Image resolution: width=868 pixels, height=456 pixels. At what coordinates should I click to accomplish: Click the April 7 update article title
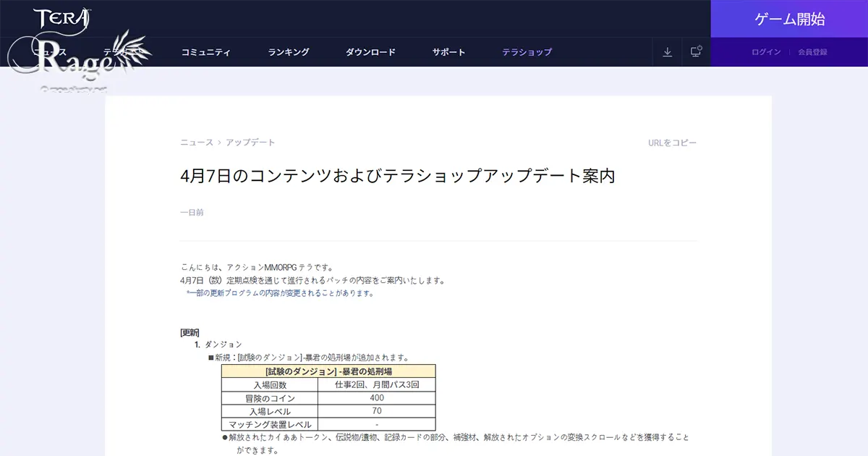pyautogui.click(x=399, y=174)
